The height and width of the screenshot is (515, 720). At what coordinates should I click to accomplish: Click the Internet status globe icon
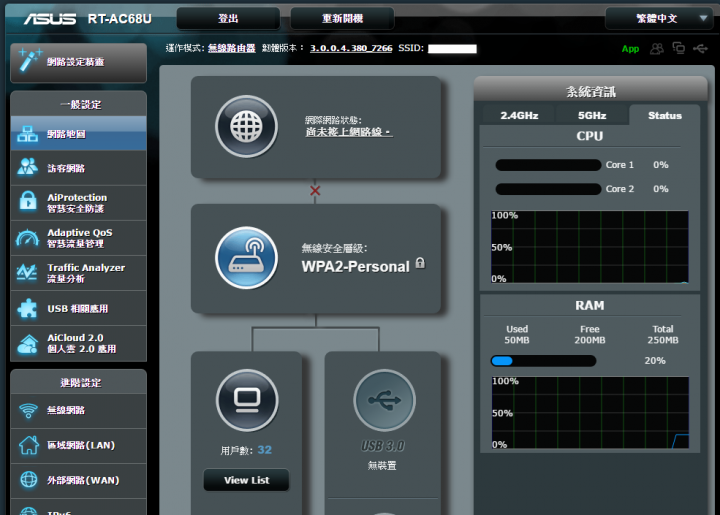pyautogui.click(x=247, y=127)
